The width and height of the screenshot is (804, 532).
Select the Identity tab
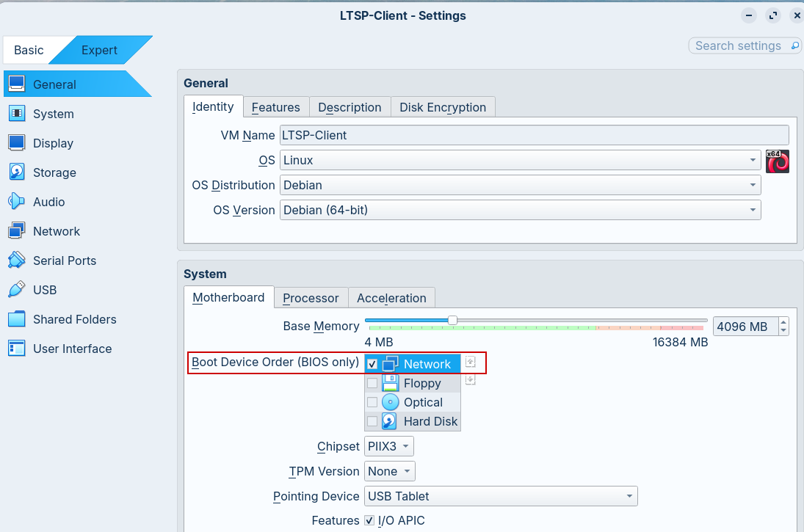[x=213, y=106]
